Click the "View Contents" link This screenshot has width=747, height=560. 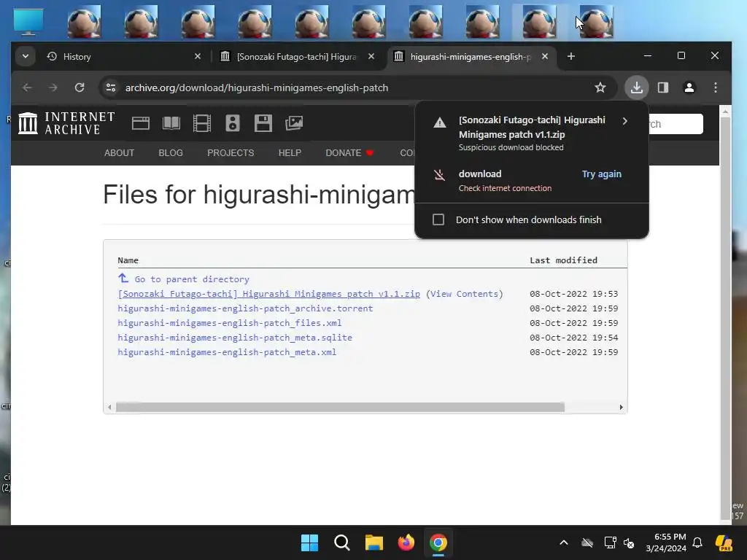click(465, 294)
